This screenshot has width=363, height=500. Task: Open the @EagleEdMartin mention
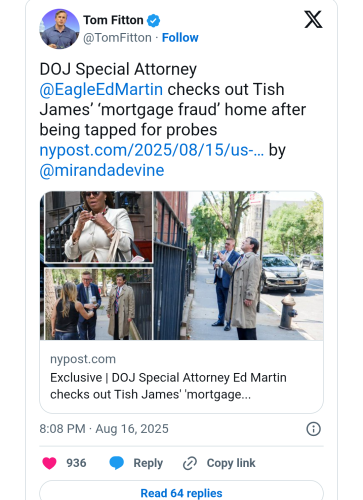tap(101, 89)
